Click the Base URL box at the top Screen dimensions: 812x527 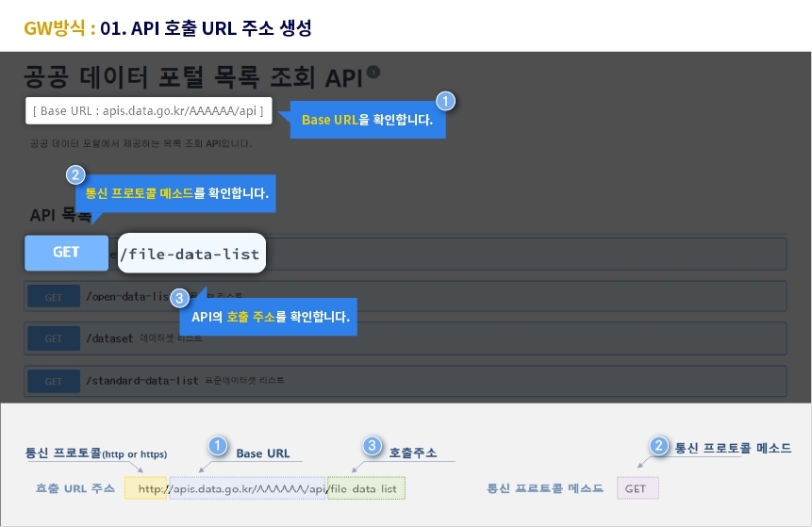[x=148, y=111]
